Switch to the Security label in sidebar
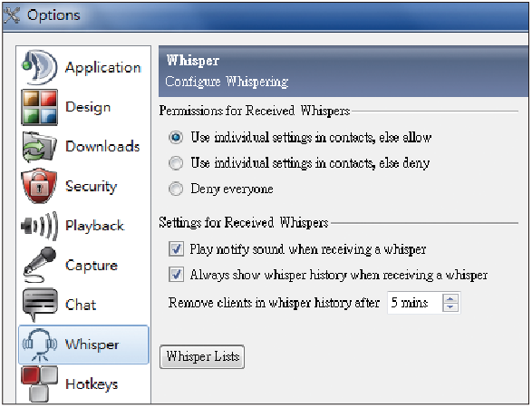The width and height of the screenshot is (532, 408). point(91,187)
